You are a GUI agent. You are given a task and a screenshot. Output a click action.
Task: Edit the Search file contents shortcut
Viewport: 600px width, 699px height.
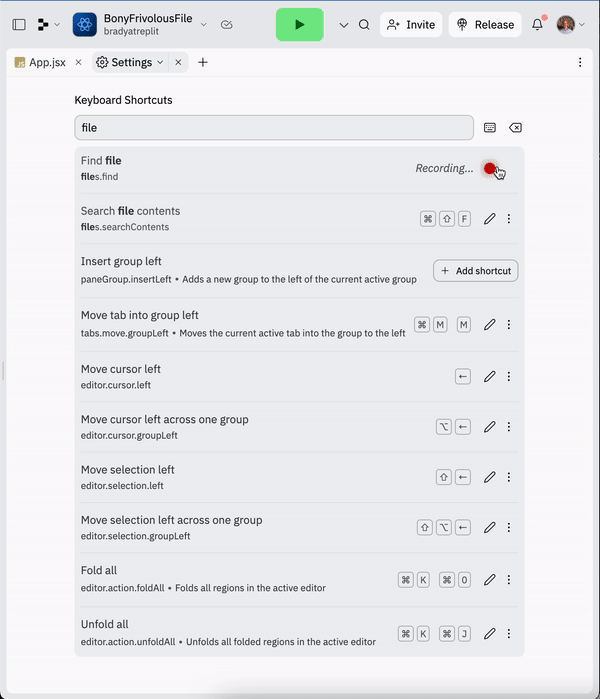[x=490, y=219]
